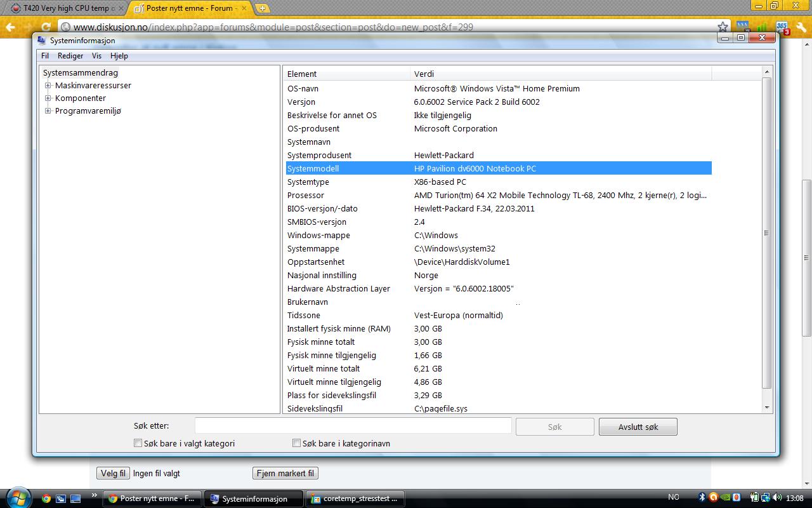Open the Vis menu

(96, 56)
